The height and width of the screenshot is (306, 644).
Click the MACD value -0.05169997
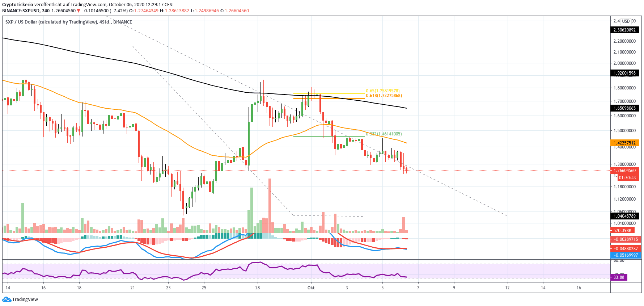point(626,255)
